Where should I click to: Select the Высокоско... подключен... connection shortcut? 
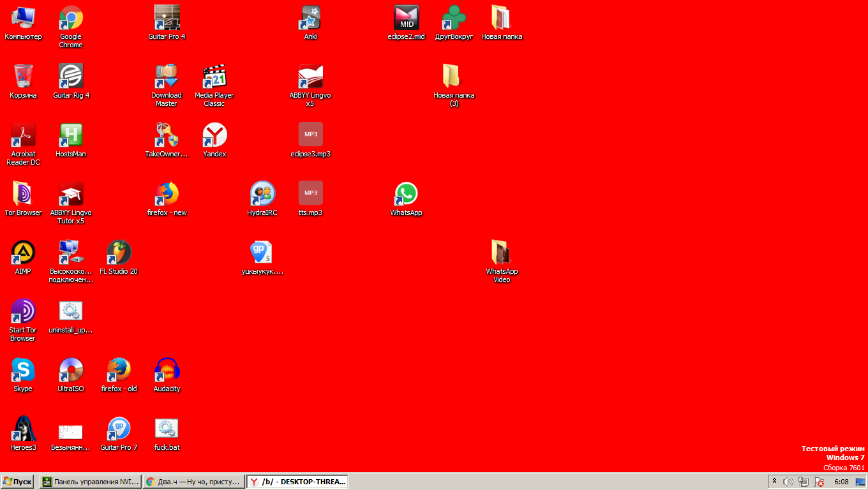(71, 253)
